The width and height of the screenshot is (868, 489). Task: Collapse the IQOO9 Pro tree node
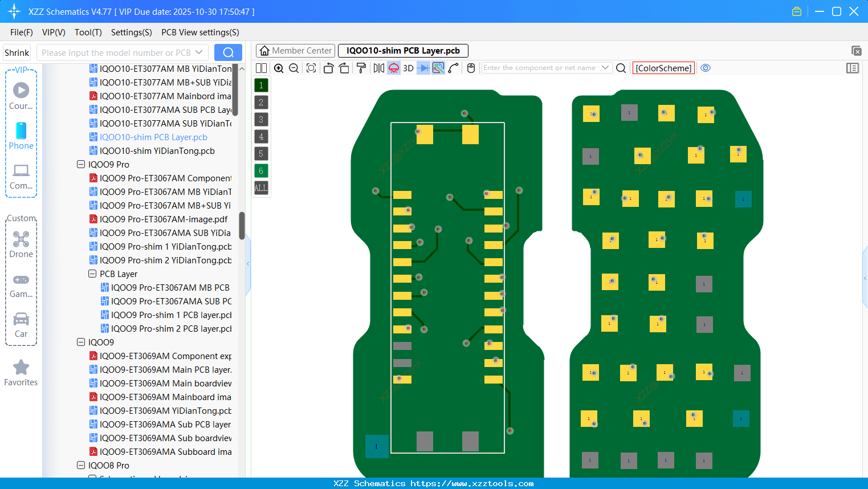tap(81, 164)
